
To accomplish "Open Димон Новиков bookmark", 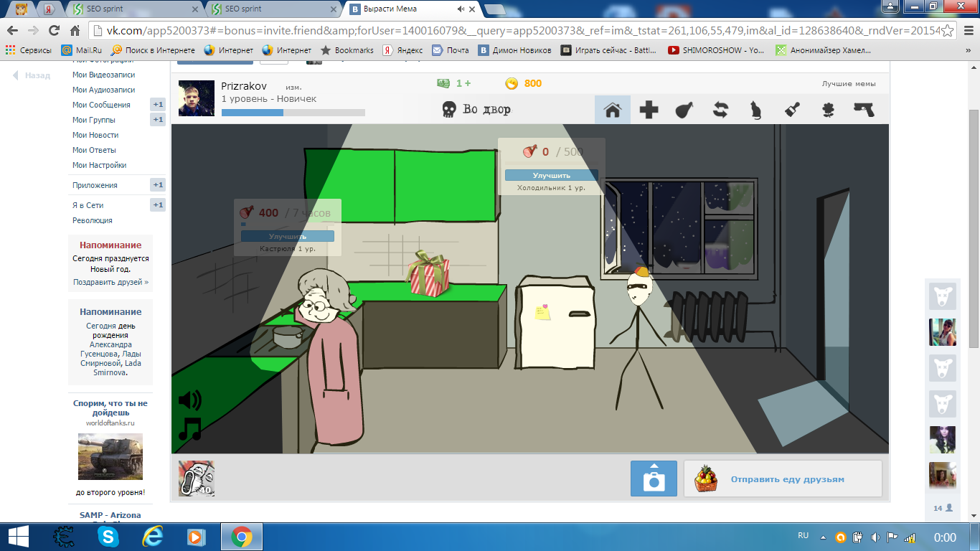I will (514, 50).
